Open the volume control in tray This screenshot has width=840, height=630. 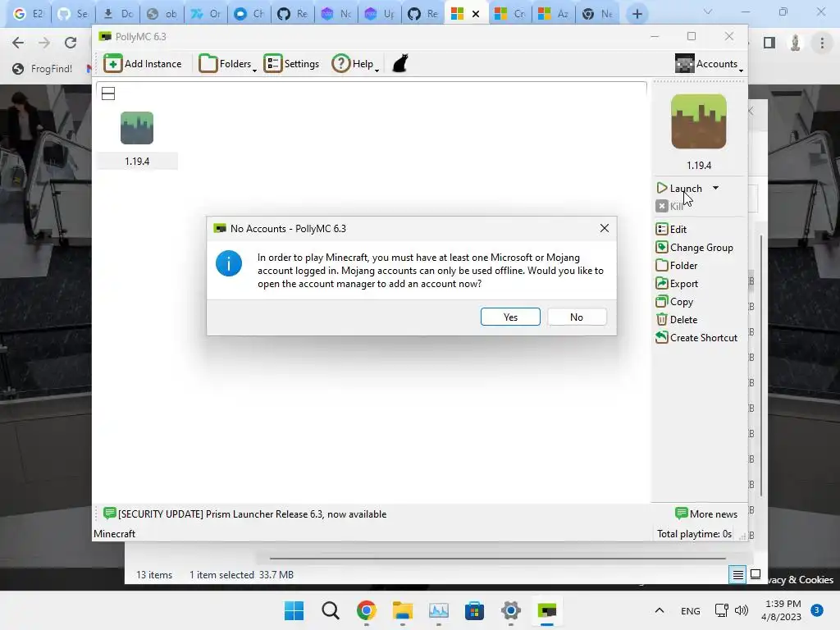click(742, 610)
